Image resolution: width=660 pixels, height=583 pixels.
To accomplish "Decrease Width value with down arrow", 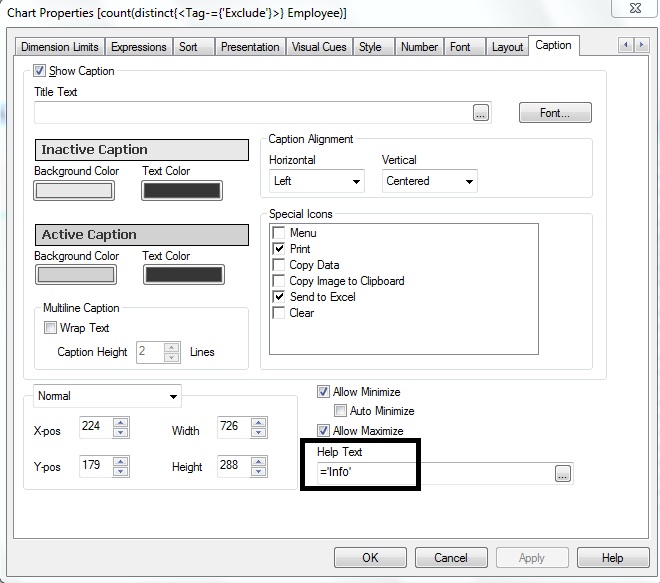I will pos(259,432).
